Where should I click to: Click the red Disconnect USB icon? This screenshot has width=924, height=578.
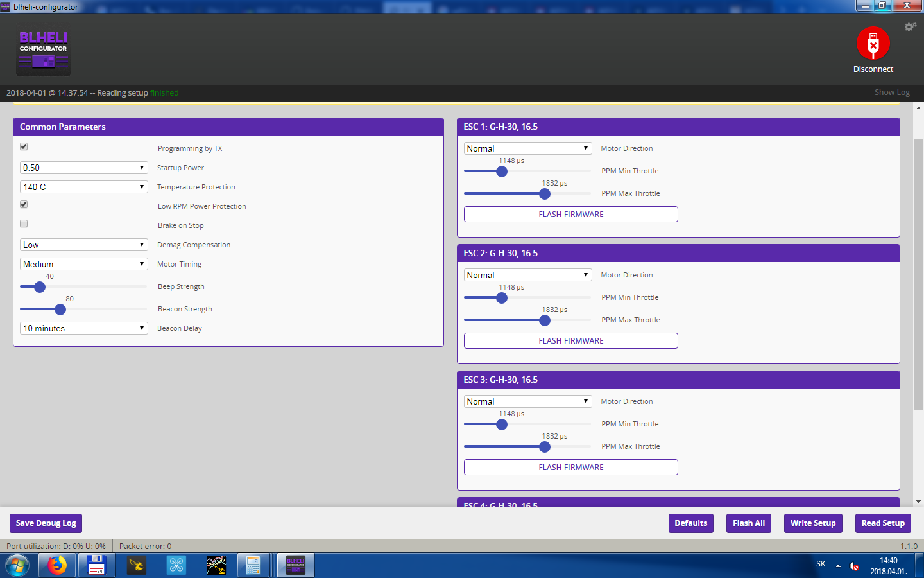point(873,43)
